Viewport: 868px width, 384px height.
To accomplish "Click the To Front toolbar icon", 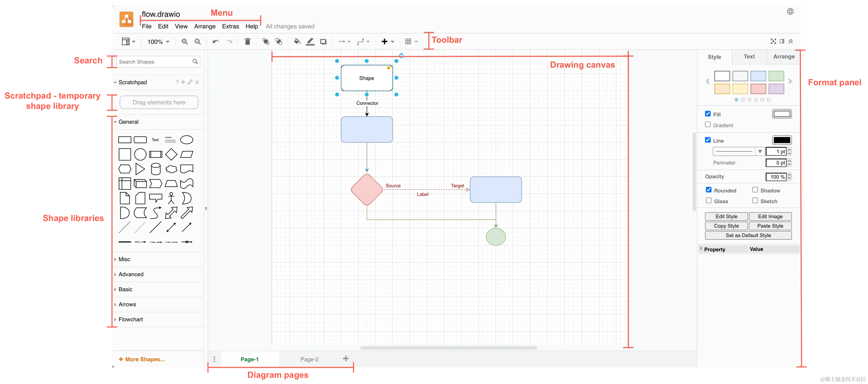I will click(x=266, y=42).
